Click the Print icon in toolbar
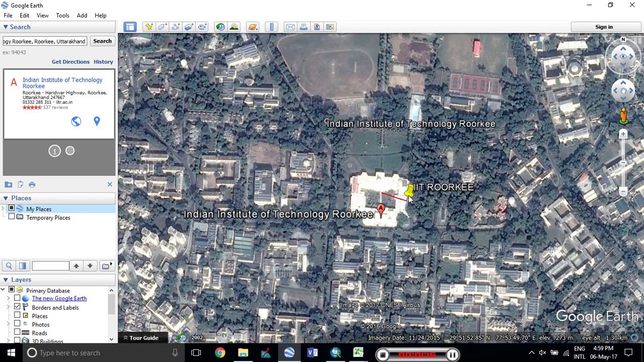This screenshot has width=644, height=362. click(303, 27)
